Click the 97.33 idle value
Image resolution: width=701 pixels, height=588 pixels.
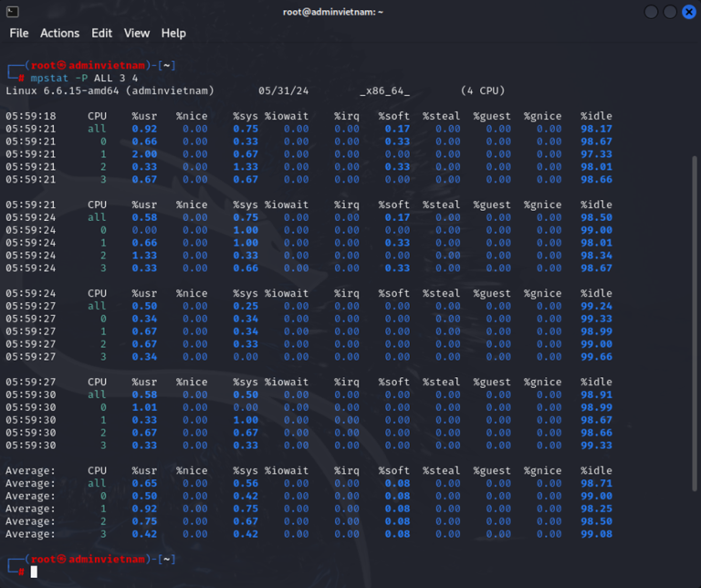(x=595, y=154)
